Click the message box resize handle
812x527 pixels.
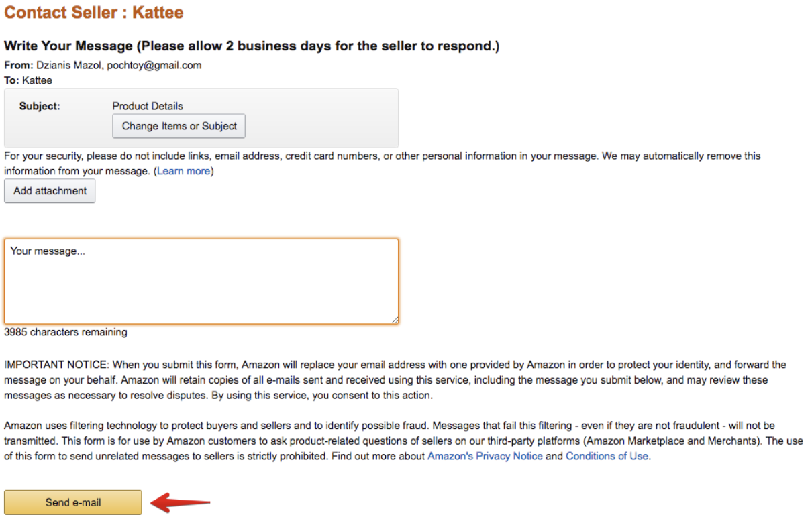395,320
